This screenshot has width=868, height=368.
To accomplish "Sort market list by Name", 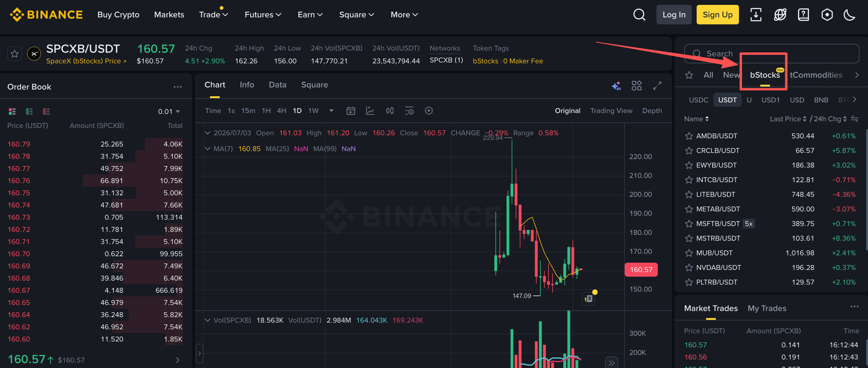I will coord(696,119).
